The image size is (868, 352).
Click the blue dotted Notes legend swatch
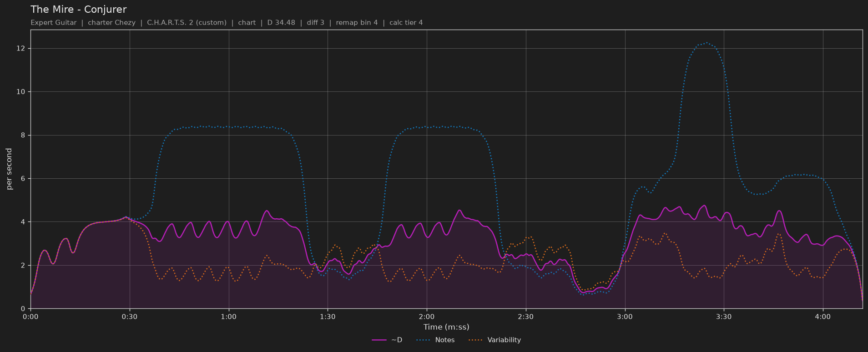tap(424, 340)
